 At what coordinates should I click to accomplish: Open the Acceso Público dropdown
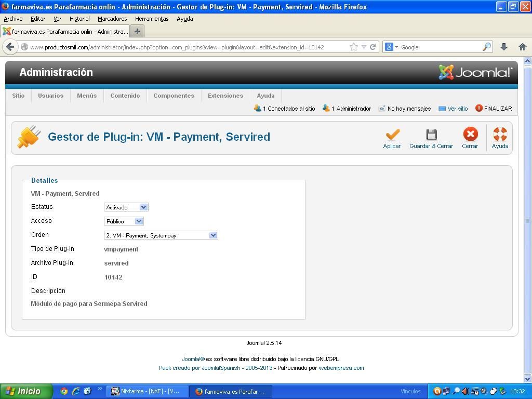(124, 221)
